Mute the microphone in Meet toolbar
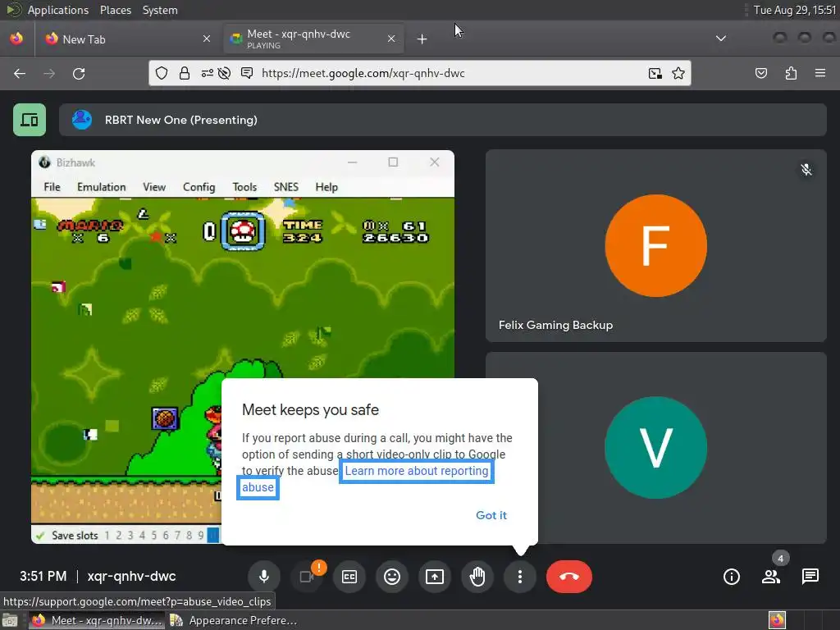840x630 pixels. [264, 577]
